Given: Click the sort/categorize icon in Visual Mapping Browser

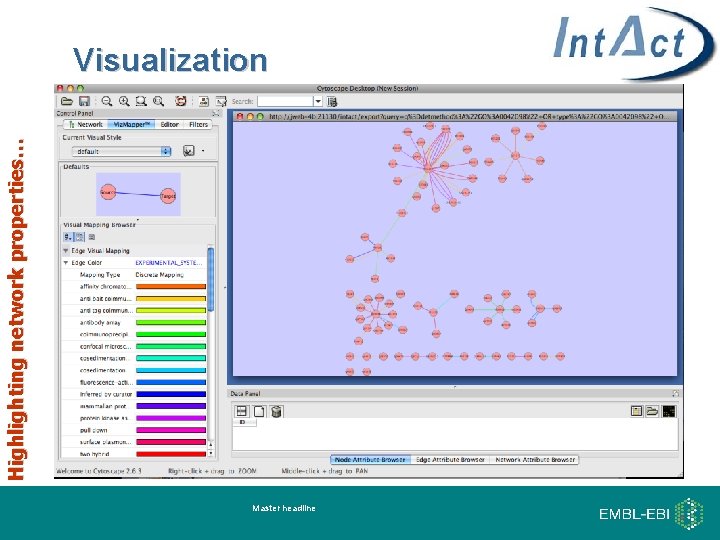Looking at the screenshot, I should [68, 237].
